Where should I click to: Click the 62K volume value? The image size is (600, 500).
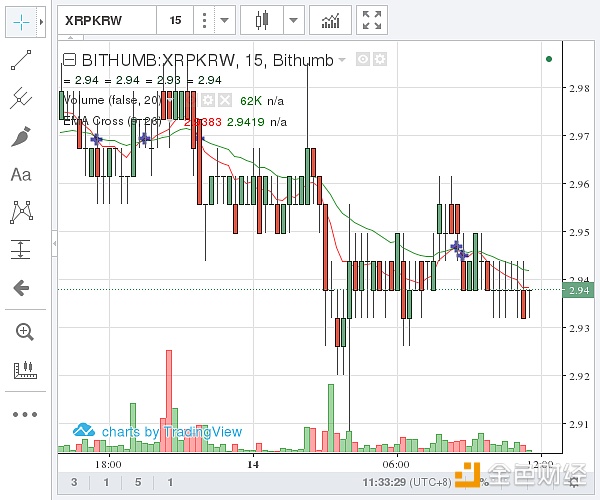click(x=251, y=101)
